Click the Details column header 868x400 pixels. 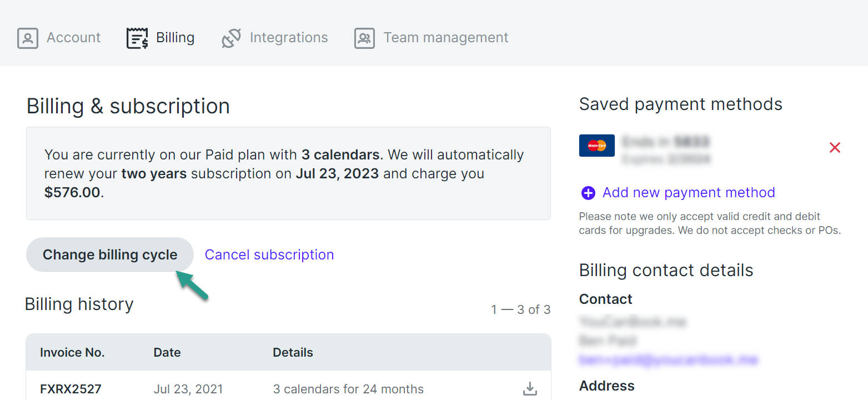[x=293, y=352]
